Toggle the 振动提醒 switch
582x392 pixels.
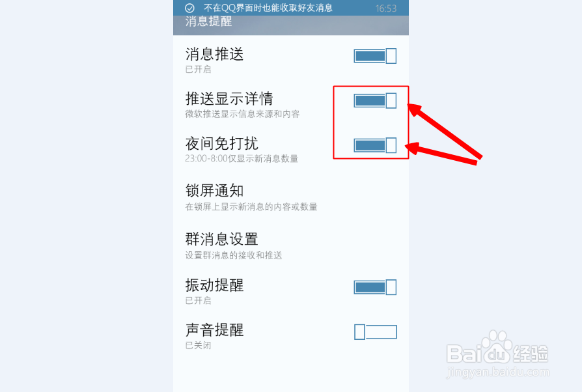click(x=375, y=287)
